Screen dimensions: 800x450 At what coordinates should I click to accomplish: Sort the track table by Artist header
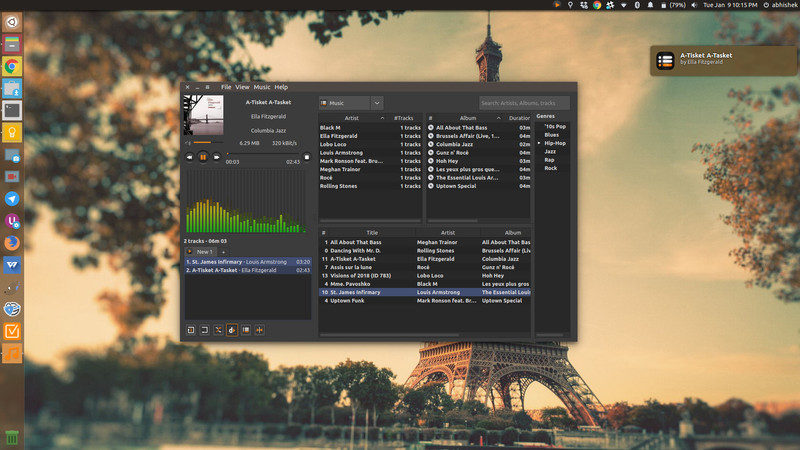point(447,233)
